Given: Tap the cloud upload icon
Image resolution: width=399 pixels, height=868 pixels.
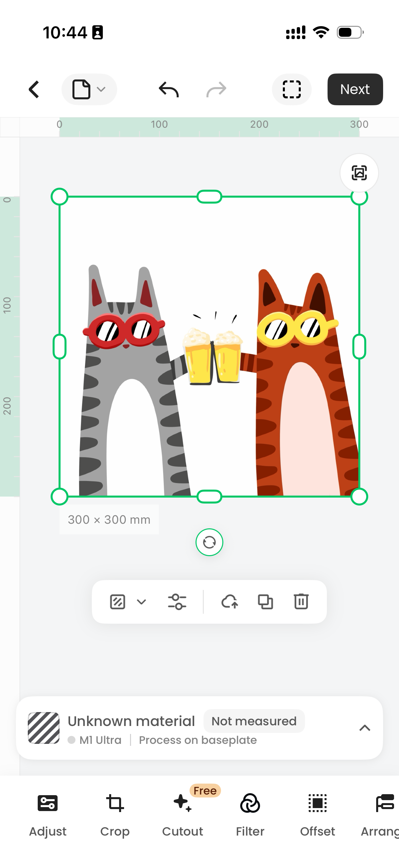Looking at the screenshot, I should (x=230, y=602).
